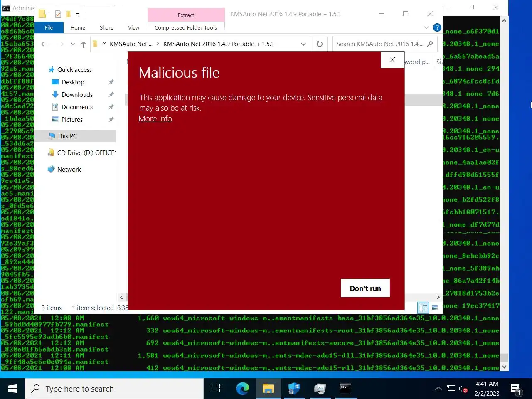Click the command prompt scrollbar up arrow

(x=504, y=20)
